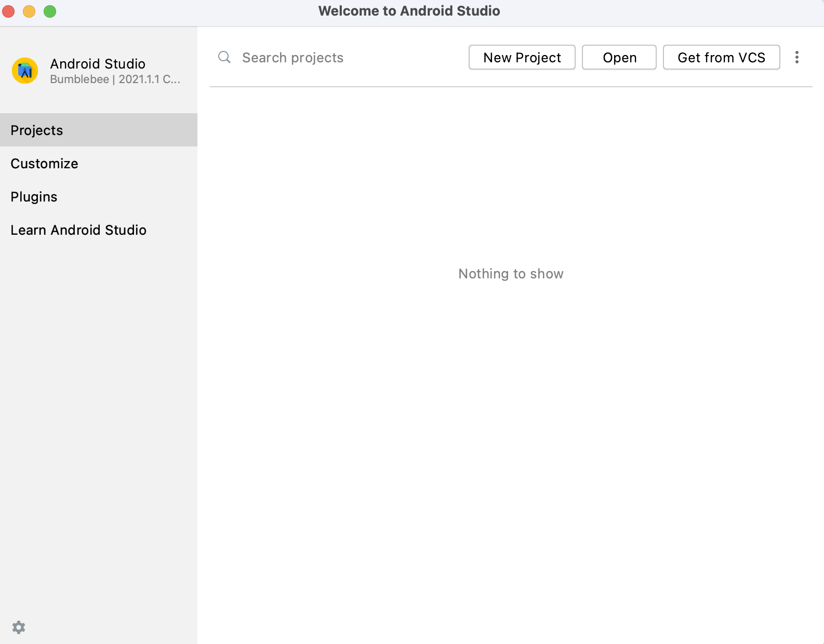Click the Android Studio logo icon
The height and width of the screenshot is (644, 824).
click(x=25, y=71)
